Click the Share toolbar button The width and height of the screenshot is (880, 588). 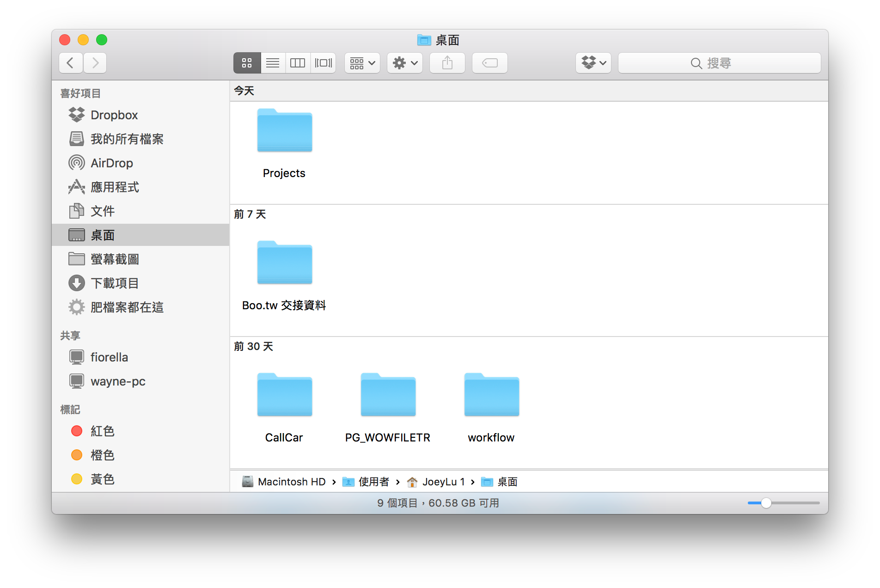pyautogui.click(x=447, y=63)
